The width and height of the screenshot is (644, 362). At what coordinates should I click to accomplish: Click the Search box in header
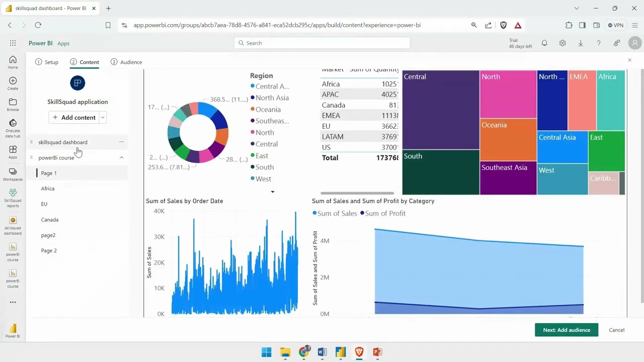[322, 43]
